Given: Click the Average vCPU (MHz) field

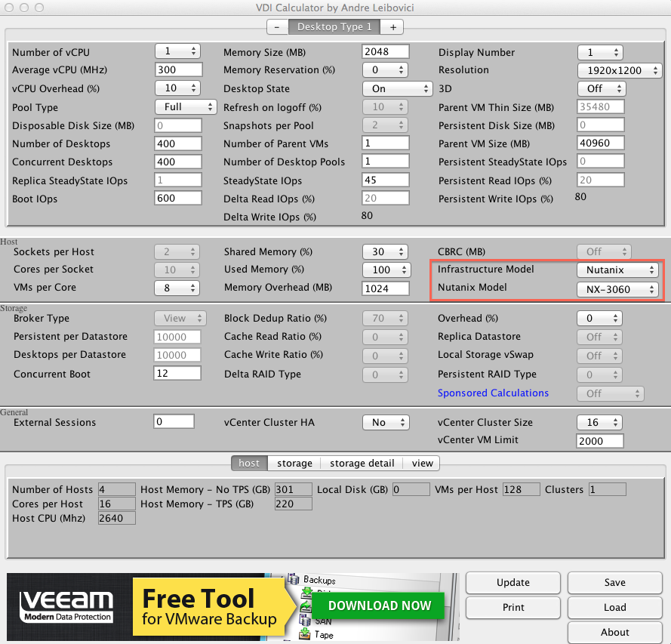Looking at the screenshot, I should pos(178,69).
